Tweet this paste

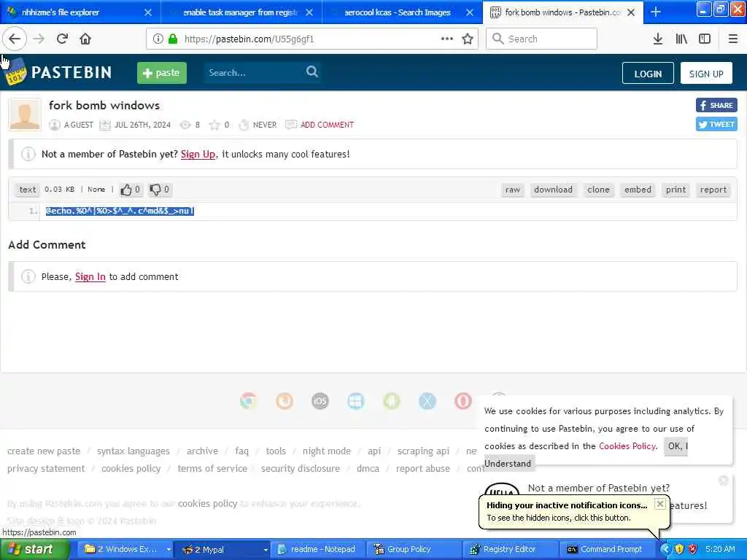click(x=716, y=124)
